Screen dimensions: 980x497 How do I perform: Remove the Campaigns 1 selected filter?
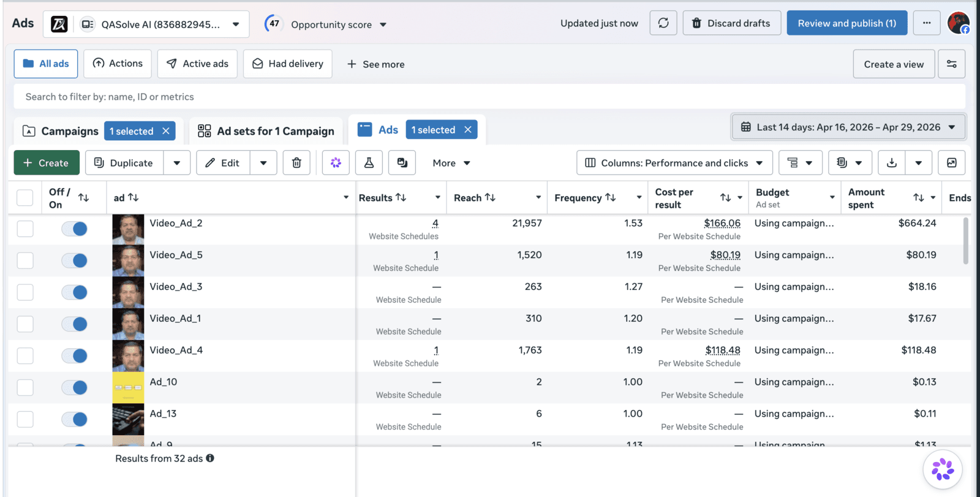coord(166,131)
